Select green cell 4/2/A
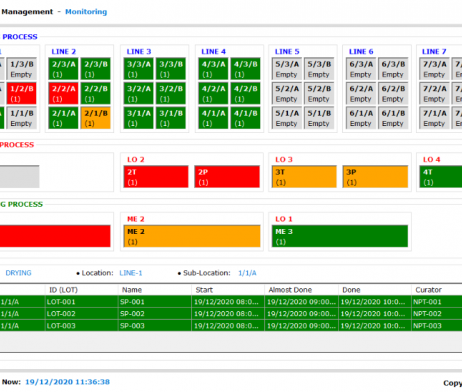Image resolution: width=462 pixels, height=392 pixels. pyautogui.click(x=213, y=94)
